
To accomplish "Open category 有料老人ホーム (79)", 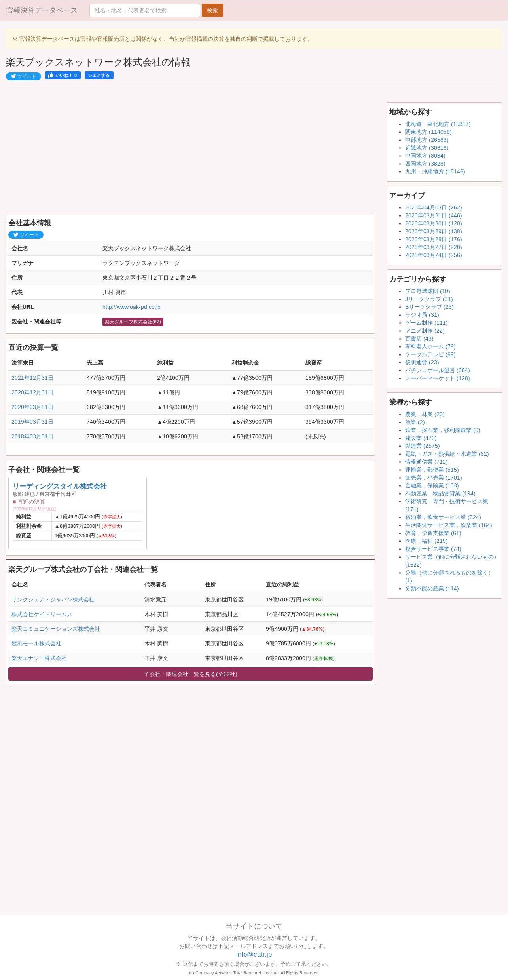I will click(x=430, y=346).
